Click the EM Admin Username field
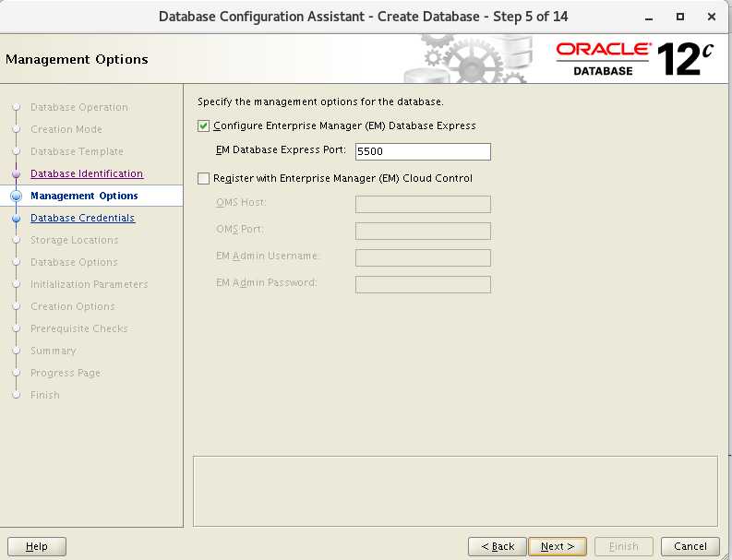 click(x=423, y=258)
